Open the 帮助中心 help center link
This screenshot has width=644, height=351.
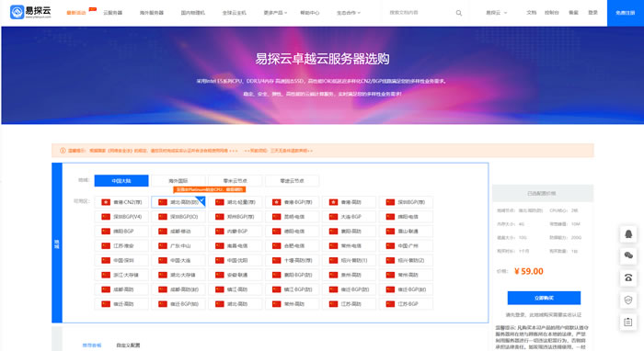coord(310,13)
